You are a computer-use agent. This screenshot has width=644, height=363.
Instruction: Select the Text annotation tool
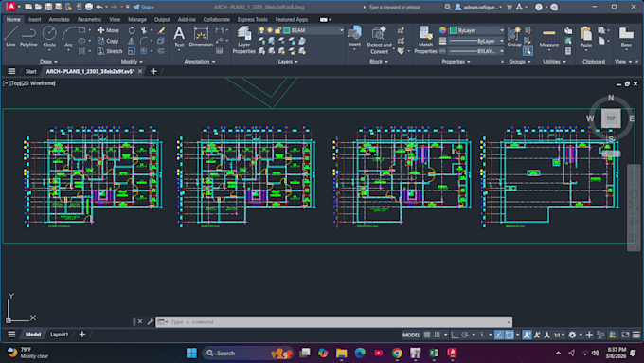click(x=179, y=37)
